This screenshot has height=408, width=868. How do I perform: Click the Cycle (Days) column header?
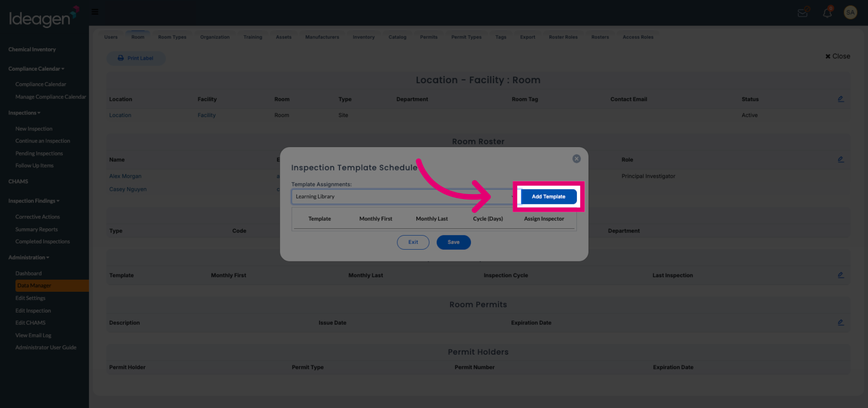488,219
